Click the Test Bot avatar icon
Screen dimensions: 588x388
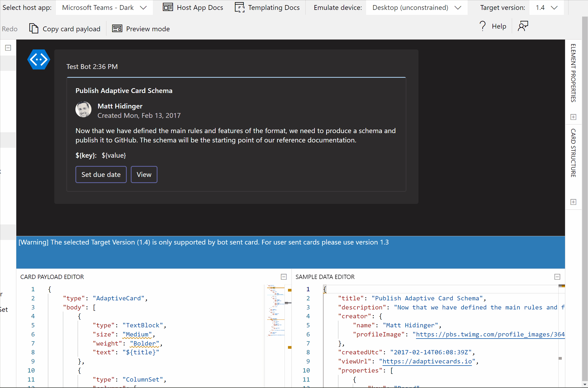tap(39, 59)
